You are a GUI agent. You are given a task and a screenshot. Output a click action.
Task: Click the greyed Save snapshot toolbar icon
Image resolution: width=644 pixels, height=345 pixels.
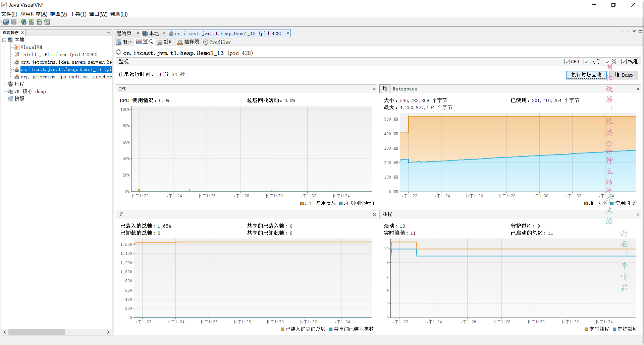[x=14, y=22]
